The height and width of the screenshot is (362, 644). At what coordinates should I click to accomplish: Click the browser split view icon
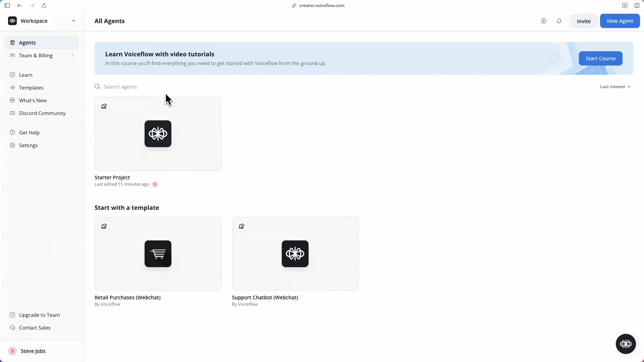click(637, 5)
